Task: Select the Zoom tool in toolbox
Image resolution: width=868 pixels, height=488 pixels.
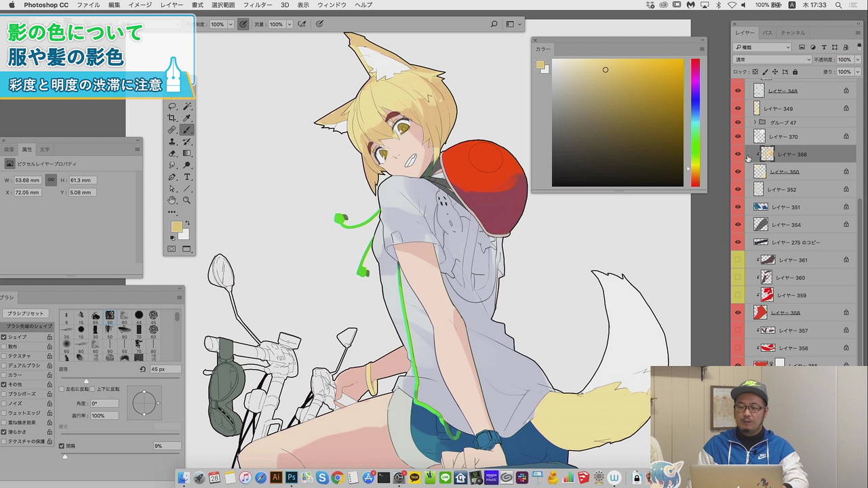Action: (187, 200)
